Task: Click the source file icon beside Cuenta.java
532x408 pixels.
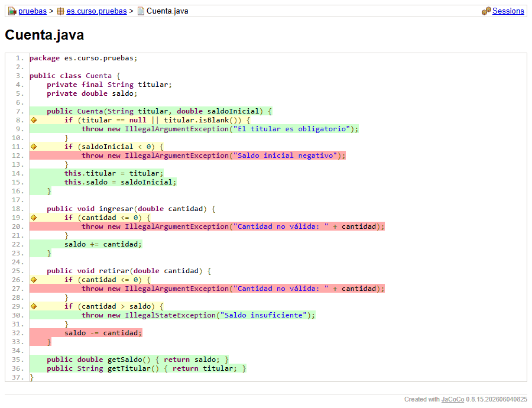Action: [141, 11]
